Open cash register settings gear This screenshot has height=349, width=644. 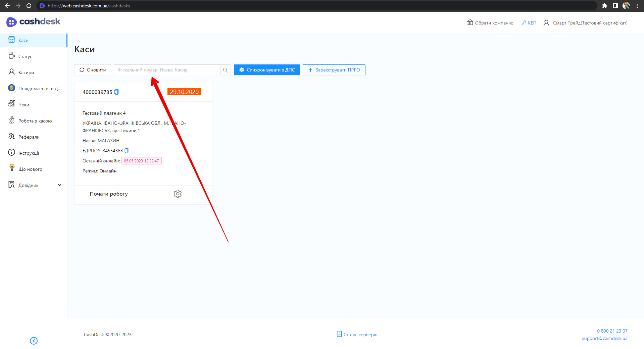pos(178,194)
